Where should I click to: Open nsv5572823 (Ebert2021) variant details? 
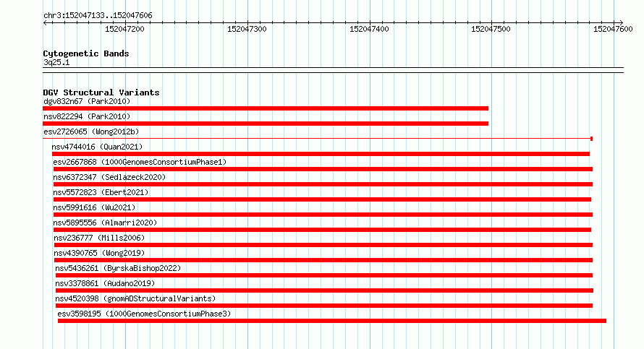(101, 192)
